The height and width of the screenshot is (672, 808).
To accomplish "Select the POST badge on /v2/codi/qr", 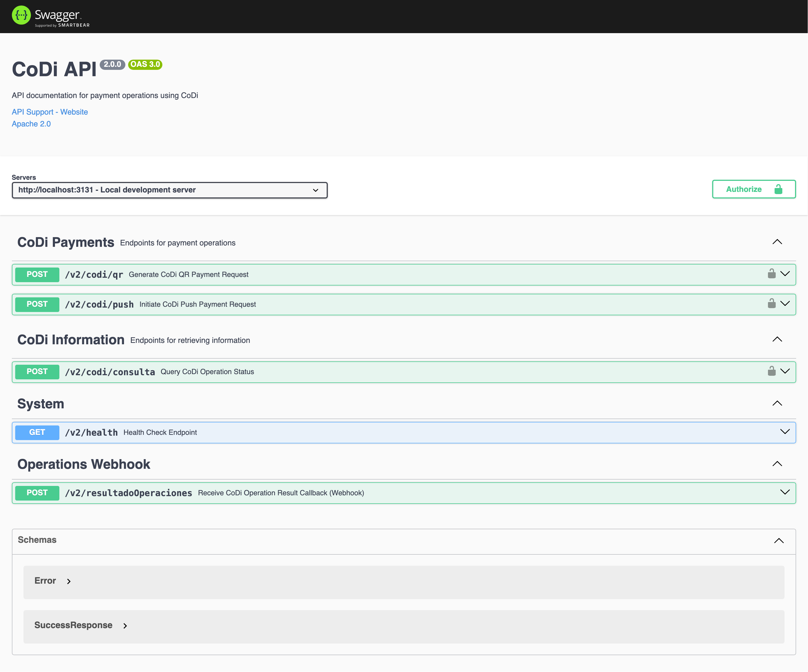I will coord(37,274).
